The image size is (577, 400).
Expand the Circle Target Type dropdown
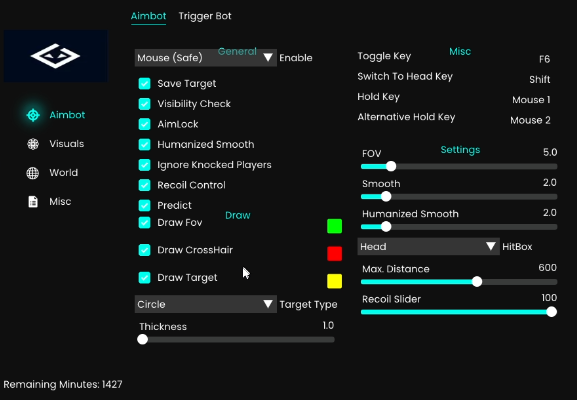pos(206,304)
